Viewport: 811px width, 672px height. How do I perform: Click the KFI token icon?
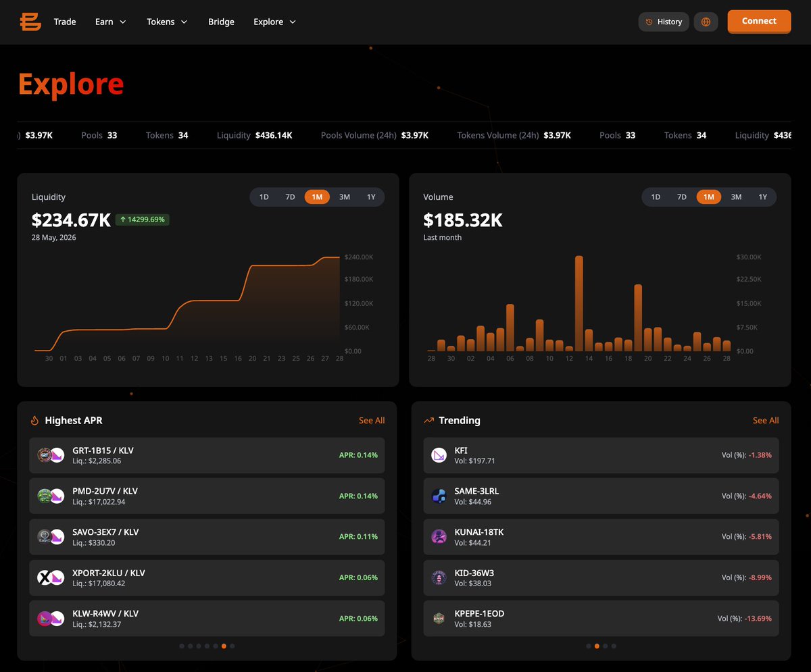pos(439,455)
